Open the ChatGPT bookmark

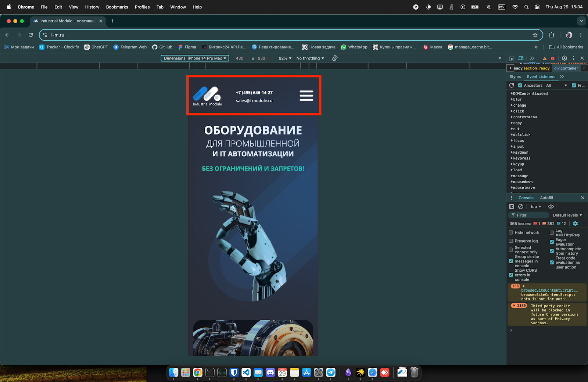(x=96, y=47)
